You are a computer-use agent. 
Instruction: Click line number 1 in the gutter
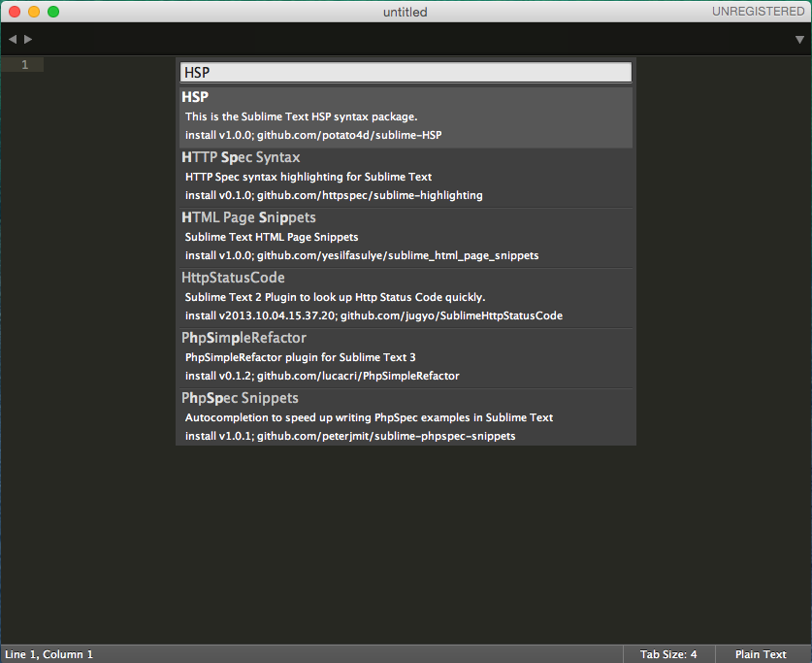[x=24, y=65]
